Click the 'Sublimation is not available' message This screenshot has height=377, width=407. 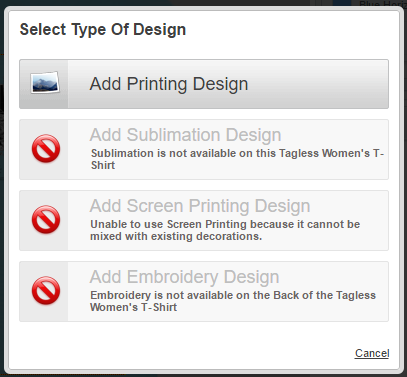(237, 159)
